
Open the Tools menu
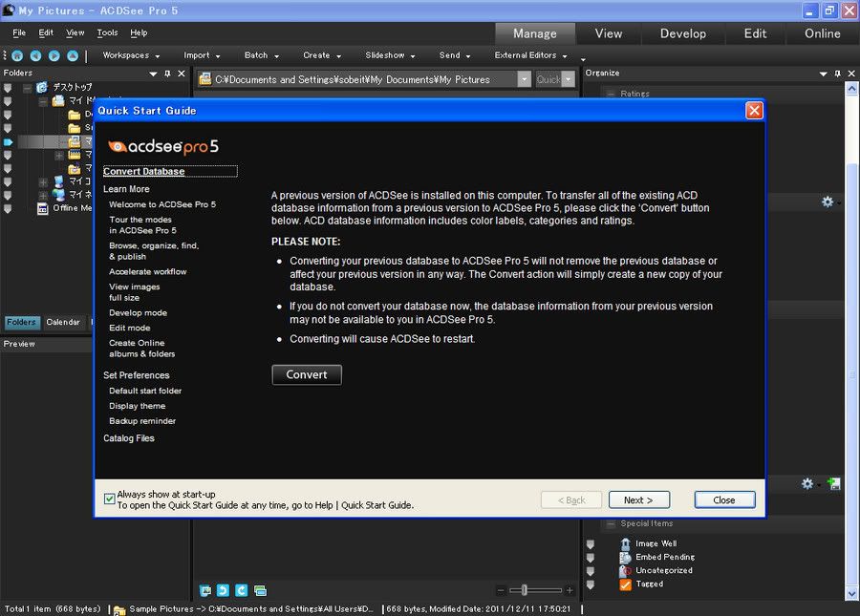click(x=107, y=32)
